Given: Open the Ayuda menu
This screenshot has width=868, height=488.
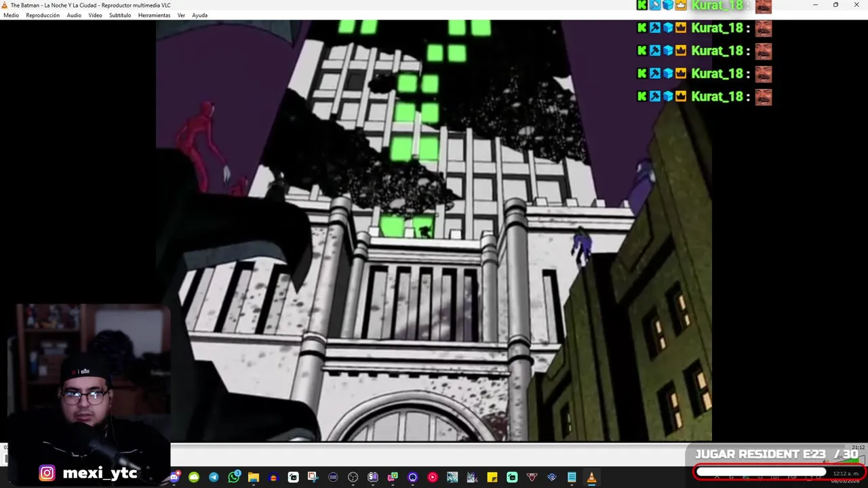Looking at the screenshot, I should pyautogui.click(x=199, y=15).
